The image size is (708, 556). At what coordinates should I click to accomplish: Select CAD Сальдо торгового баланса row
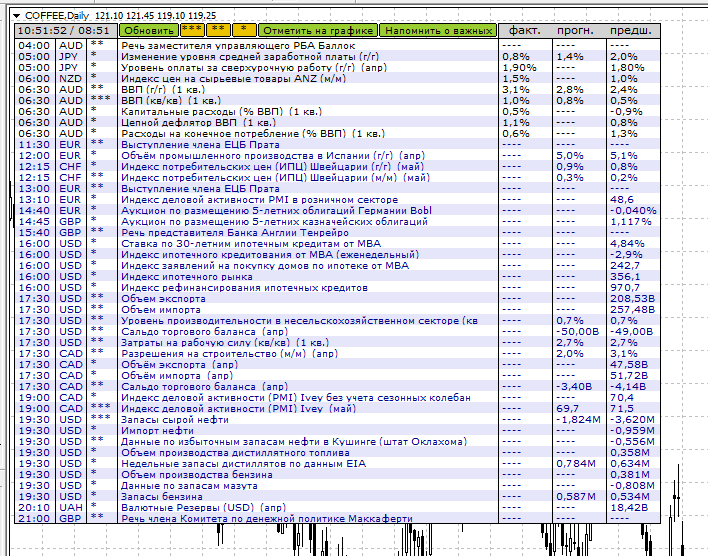pos(337,387)
